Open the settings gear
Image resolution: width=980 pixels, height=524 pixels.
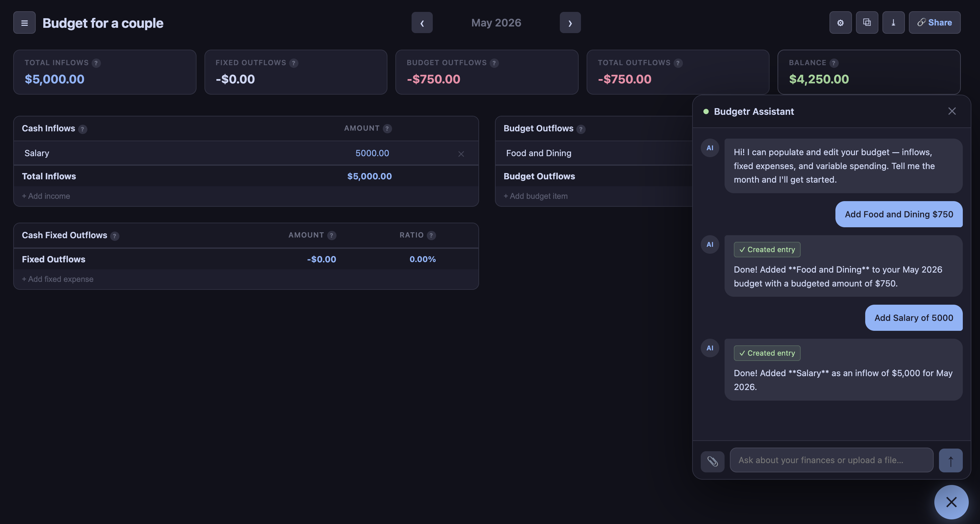coord(840,22)
